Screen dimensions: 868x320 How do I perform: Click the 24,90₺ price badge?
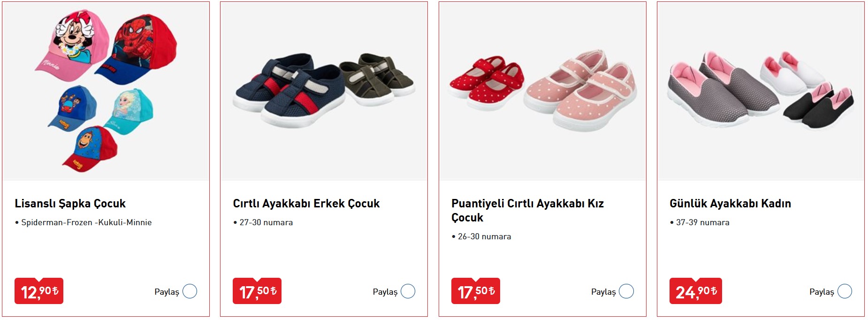coord(695,291)
